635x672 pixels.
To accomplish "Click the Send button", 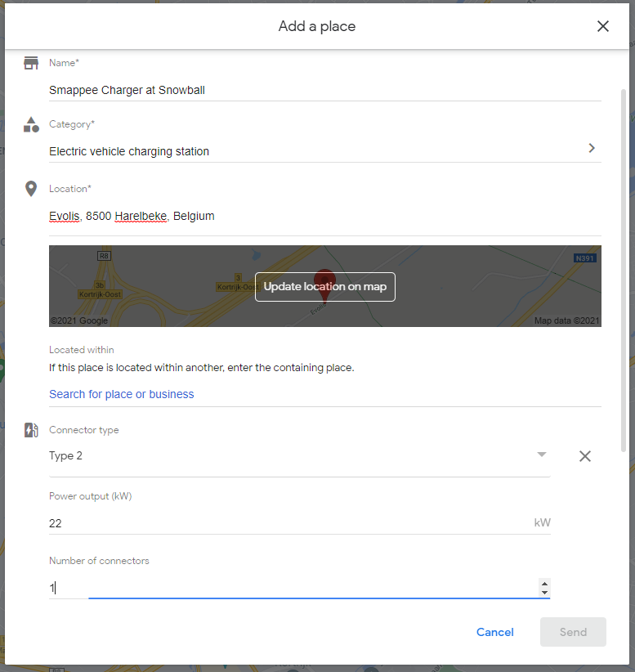I will 573,632.
